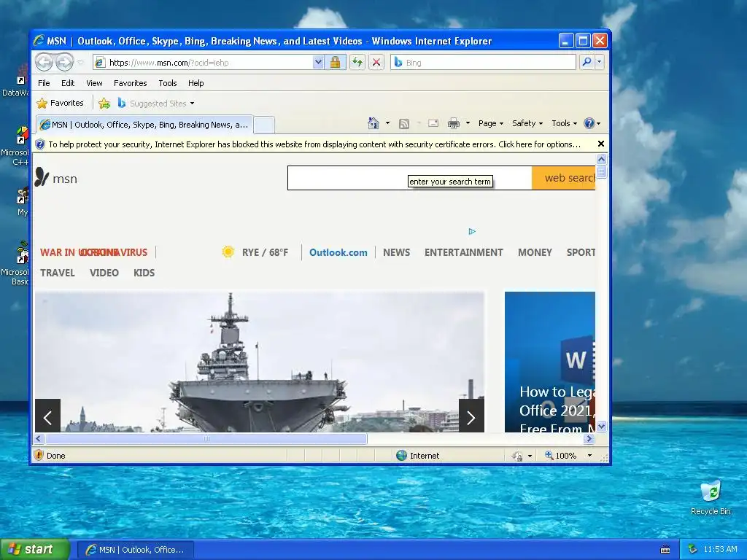Click the Back navigation arrow
The height and width of the screenshot is (560, 747).
pyautogui.click(x=44, y=62)
